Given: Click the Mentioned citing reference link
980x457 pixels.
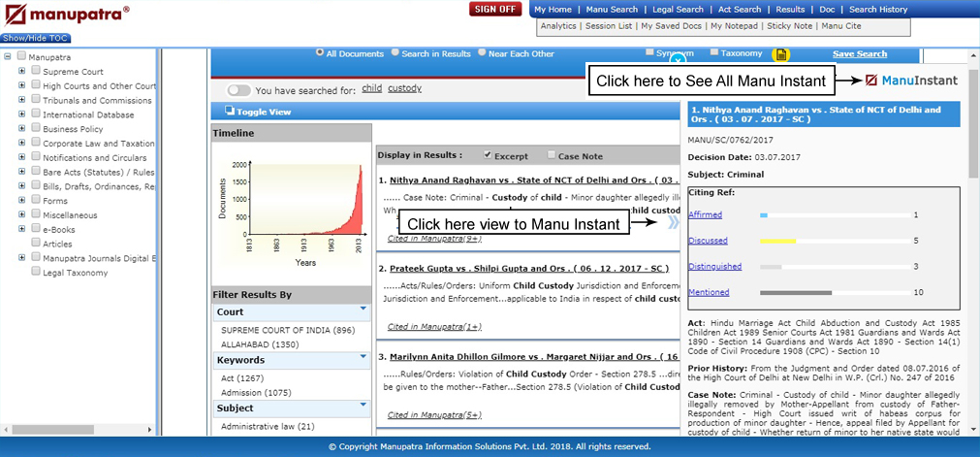Looking at the screenshot, I should pyautogui.click(x=709, y=292).
